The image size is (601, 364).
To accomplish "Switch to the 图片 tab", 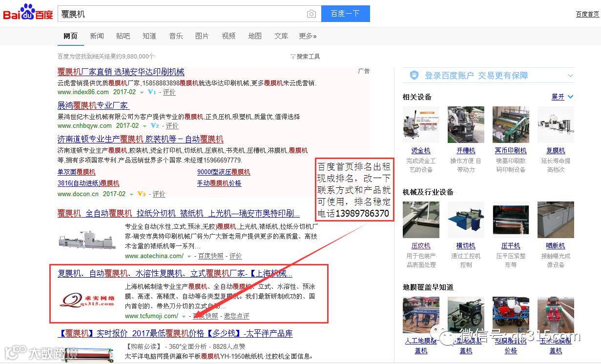I will (x=202, y=36).
